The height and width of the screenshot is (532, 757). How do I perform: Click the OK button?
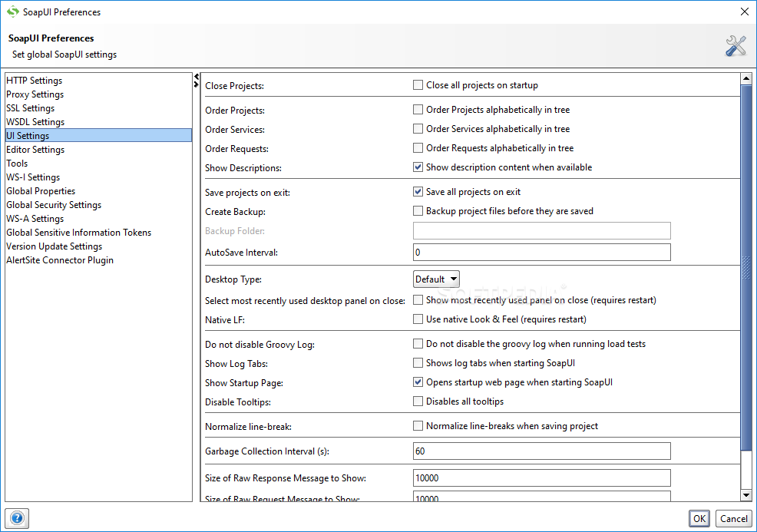(699, 518)
